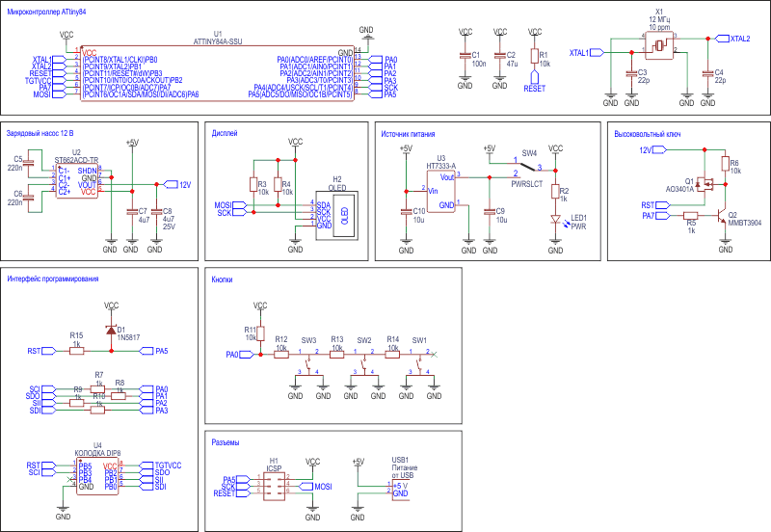The height and width of the screenshot is (532, 771).
Task: Click pushbutton switch SW1 symbol
Action: coord(419,362)
